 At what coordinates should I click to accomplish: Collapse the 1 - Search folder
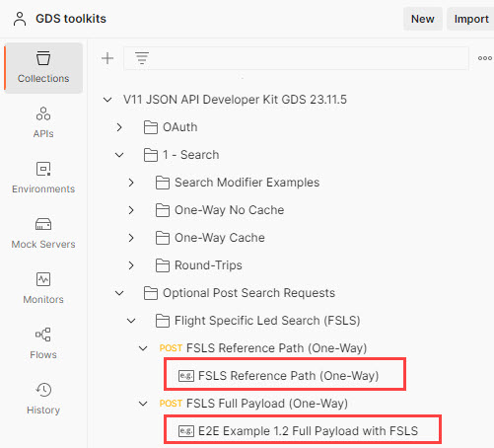(x=119, y=155)
